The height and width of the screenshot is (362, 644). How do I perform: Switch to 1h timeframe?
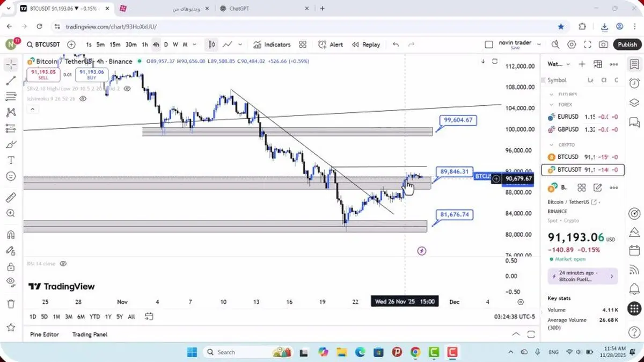(144, 45)
